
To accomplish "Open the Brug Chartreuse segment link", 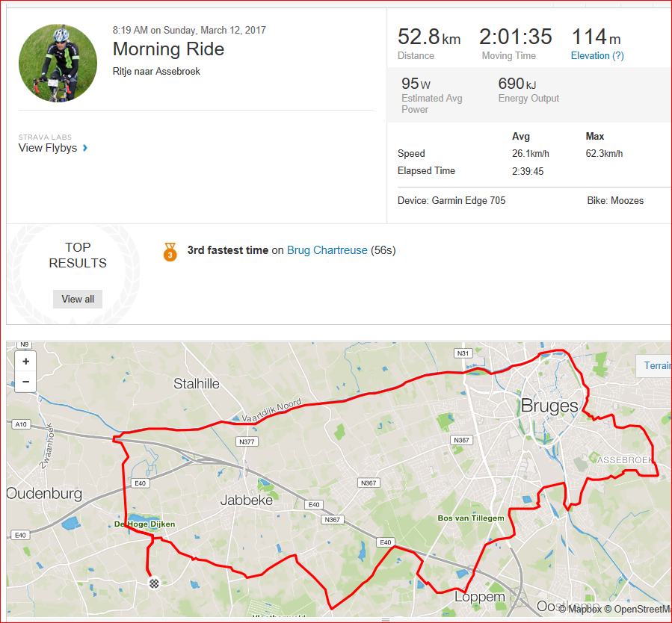I will [x=327, y=250].
